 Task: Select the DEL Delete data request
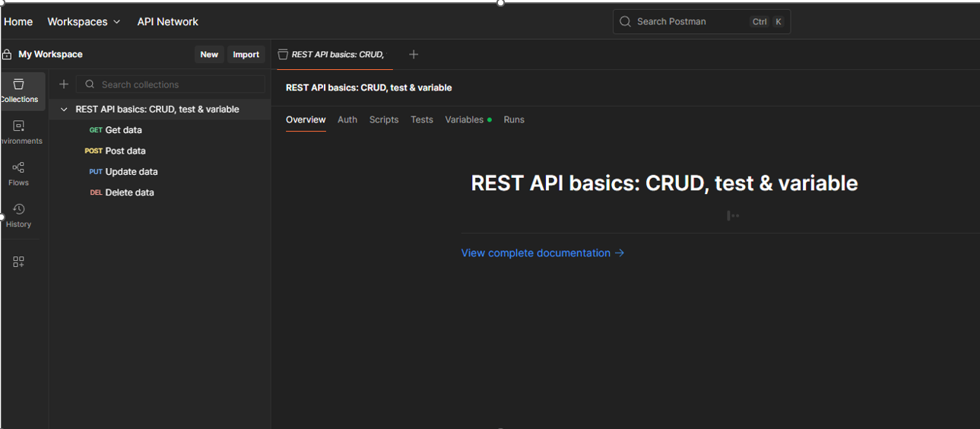pyautogui.click(x=128, y=192)
